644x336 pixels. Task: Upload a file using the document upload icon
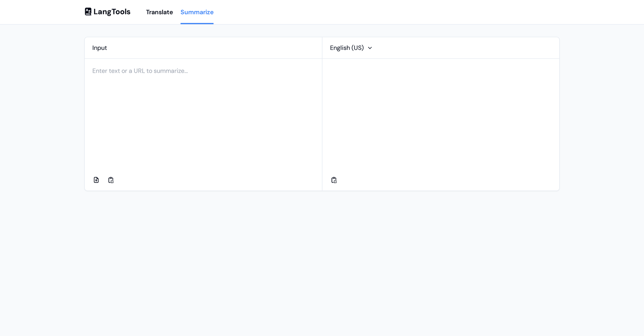96,180
